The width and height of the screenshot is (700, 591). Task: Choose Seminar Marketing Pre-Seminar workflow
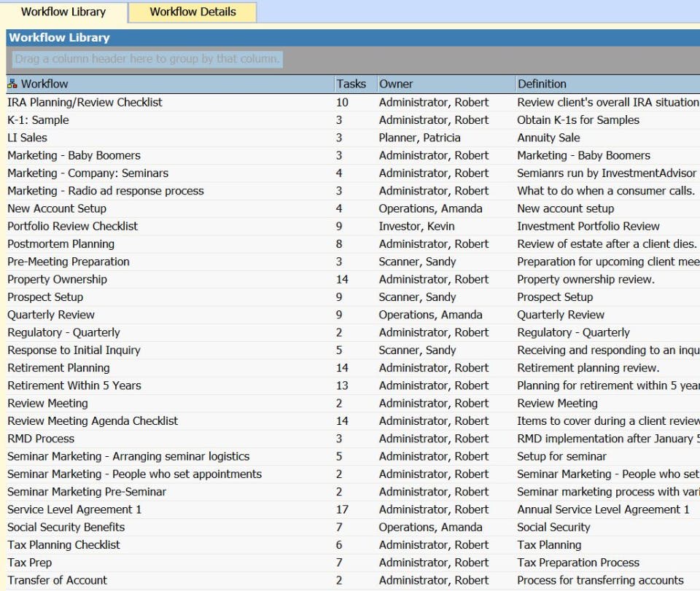point(87,492)
